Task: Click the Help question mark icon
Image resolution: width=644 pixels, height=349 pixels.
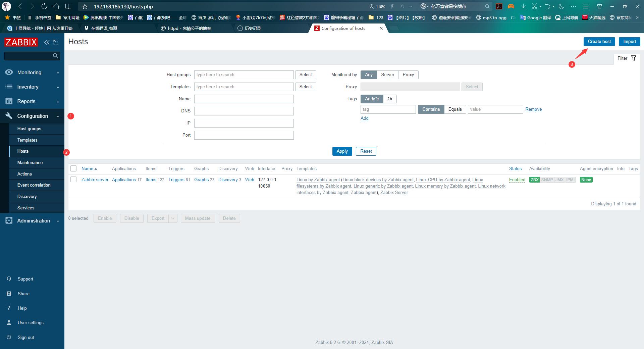Action: click(x=9, y=308)
